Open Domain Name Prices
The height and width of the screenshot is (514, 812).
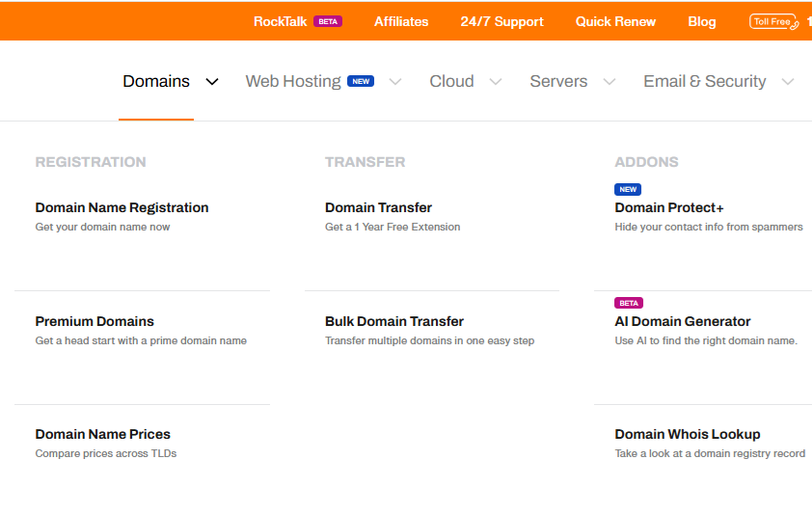(102, 434)
